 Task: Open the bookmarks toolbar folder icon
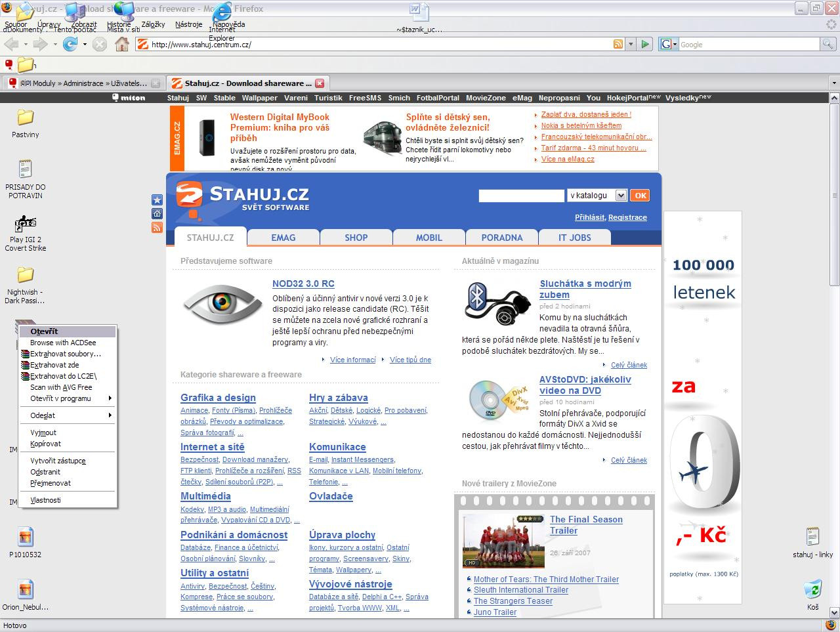tap(25, 64)
